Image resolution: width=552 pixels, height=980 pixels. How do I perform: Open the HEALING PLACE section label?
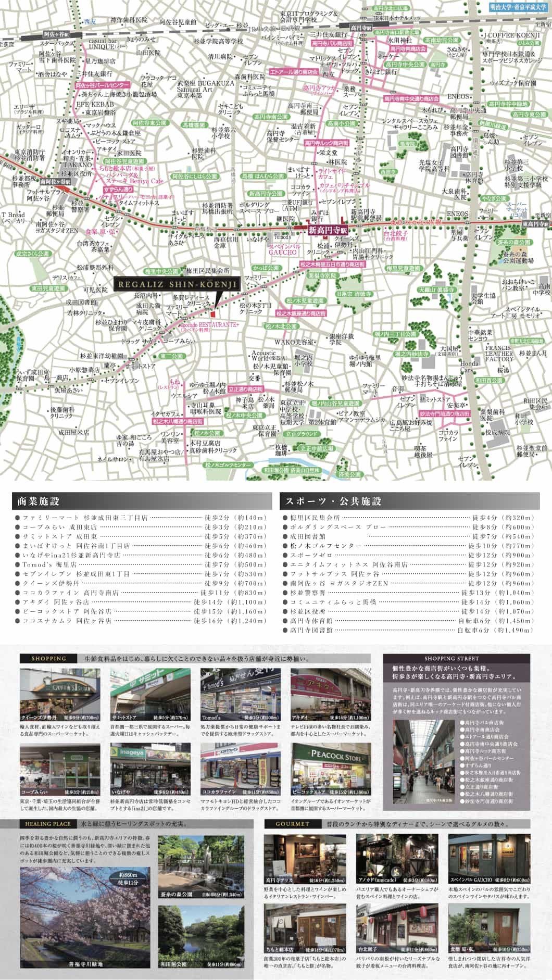pyautogui.click(x=47, y=824)
